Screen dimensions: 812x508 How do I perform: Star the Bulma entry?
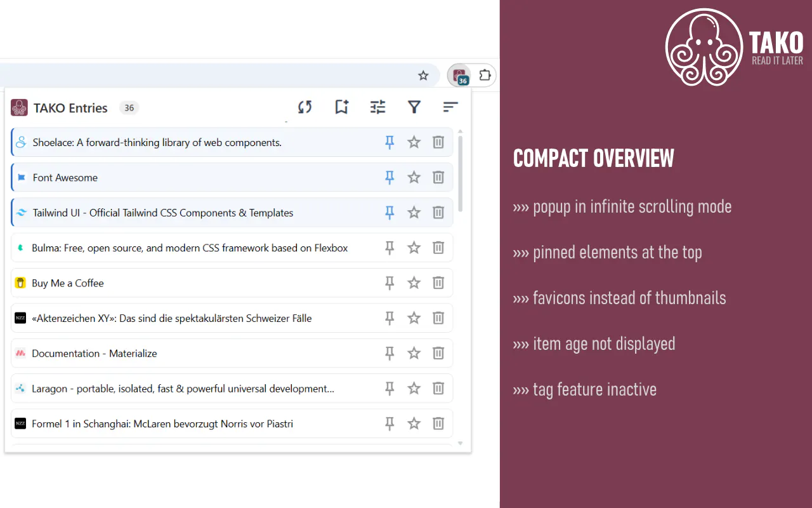tap(414, 248)
